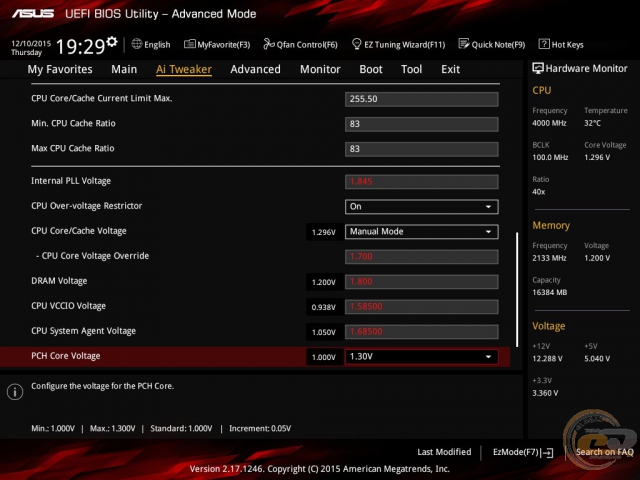
Task: Expand CPU Over-voltage Restrictor dropdown
Action: 422,207
